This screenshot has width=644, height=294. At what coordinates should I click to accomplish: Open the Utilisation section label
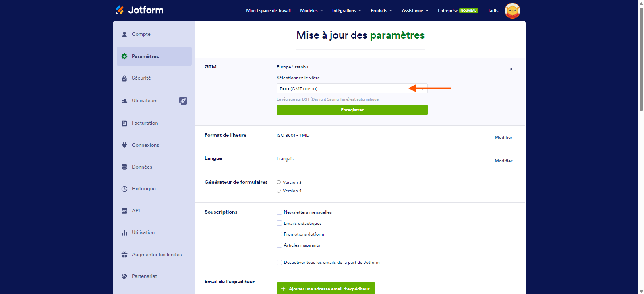pyautogui.click(x=143, y=232)
